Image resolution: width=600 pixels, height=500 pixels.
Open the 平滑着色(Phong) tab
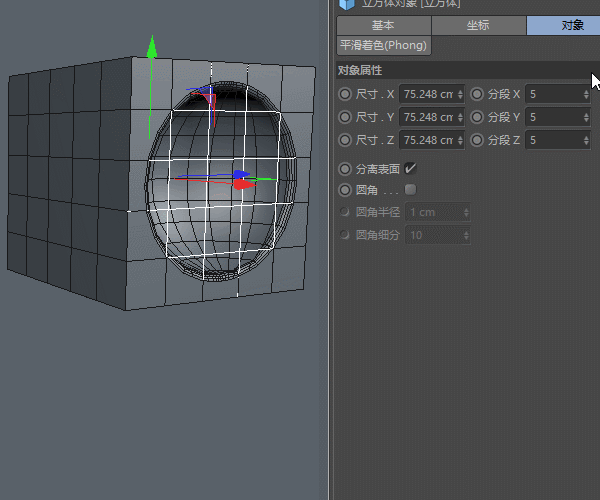coord(384,46)
